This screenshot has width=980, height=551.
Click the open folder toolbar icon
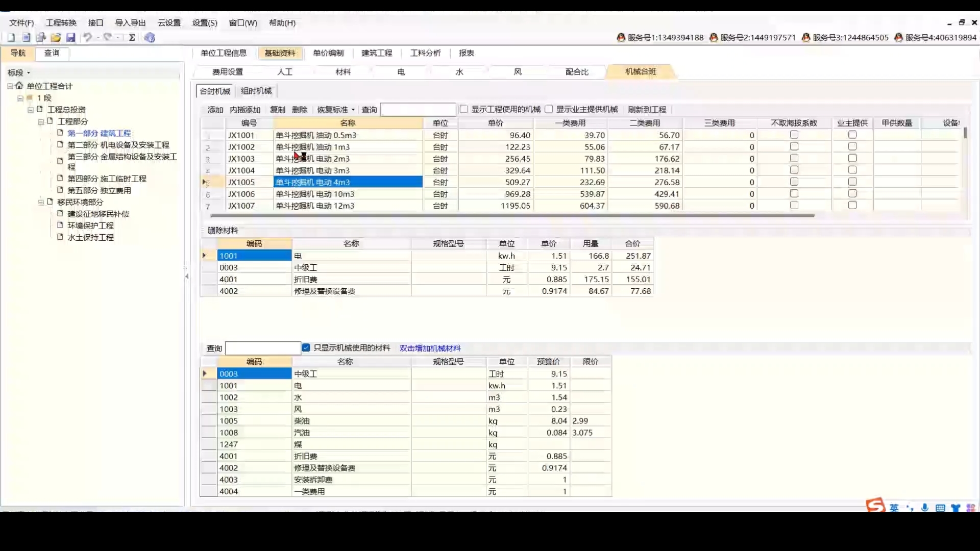pos(56,37)
